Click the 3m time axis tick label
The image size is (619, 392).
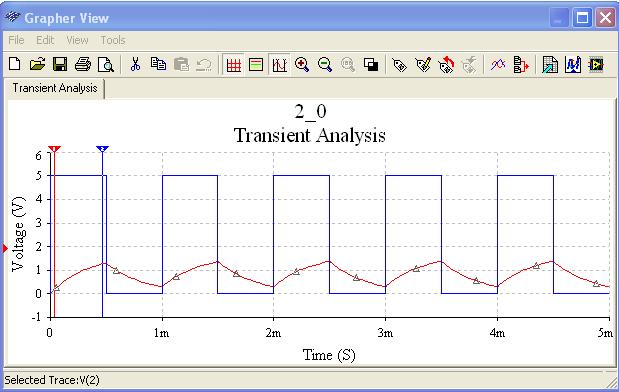(x=385, y=333)
